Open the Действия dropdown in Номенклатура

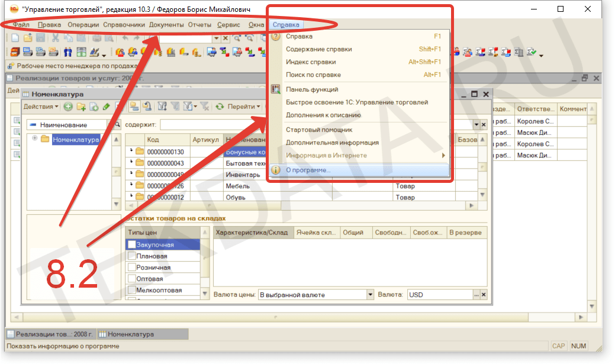(x=41, y=107)
